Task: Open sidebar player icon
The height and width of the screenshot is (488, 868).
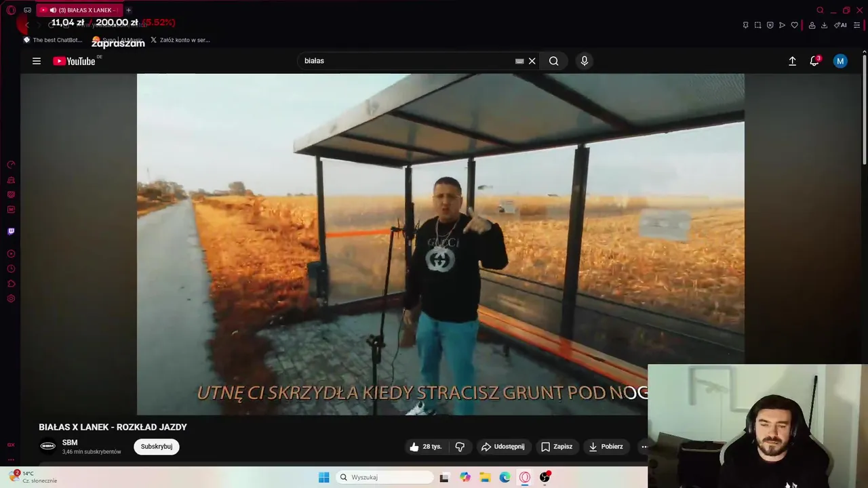Action: (x=11, y=254)
